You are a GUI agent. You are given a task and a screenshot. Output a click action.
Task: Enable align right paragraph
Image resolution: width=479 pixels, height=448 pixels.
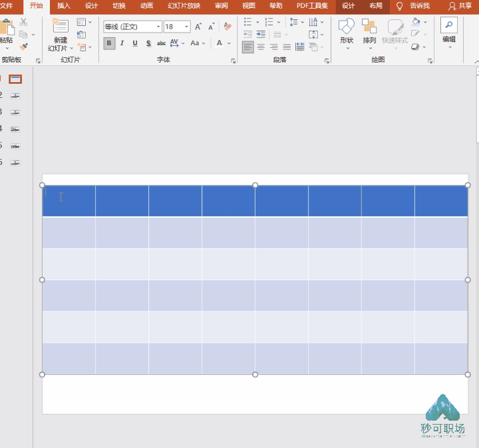click(x=274, y=47)
